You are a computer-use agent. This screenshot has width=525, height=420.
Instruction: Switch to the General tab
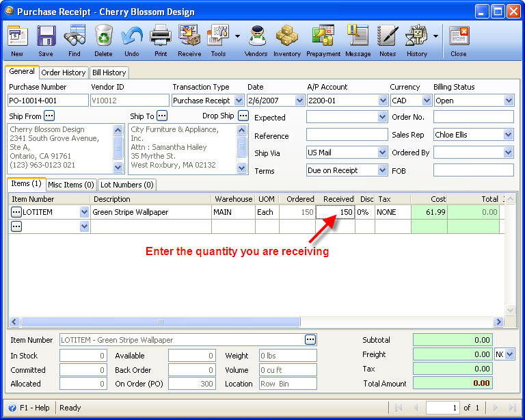click(22, 72)
